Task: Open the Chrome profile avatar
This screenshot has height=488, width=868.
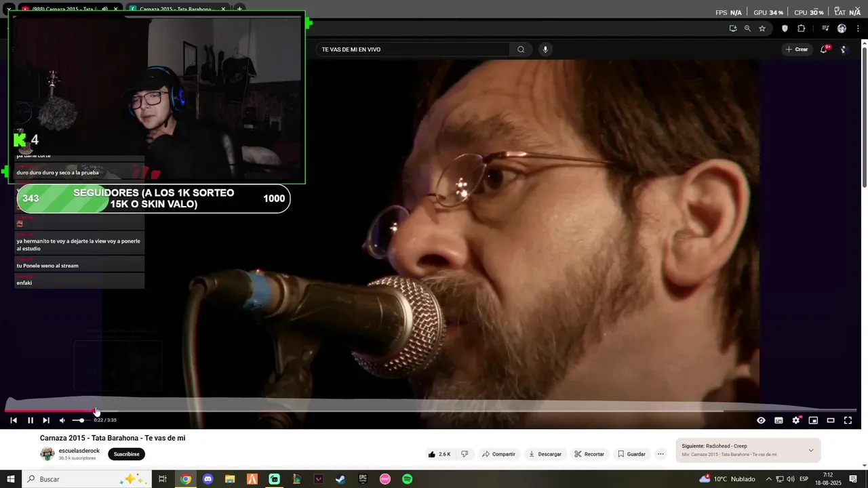Action: click(x=842, y=28)
